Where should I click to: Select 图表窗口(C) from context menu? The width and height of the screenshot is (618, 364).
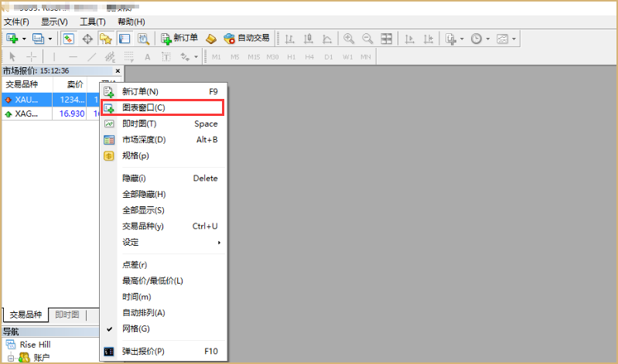(143, 107)
